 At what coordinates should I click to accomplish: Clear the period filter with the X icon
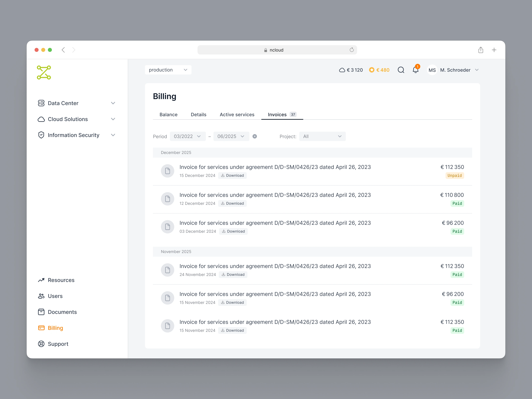click(x=255, y=136)
